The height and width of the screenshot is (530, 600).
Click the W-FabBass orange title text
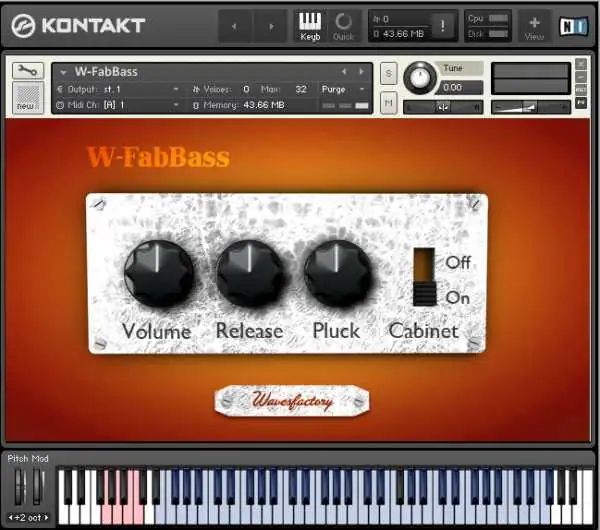(x=158, y=157)
